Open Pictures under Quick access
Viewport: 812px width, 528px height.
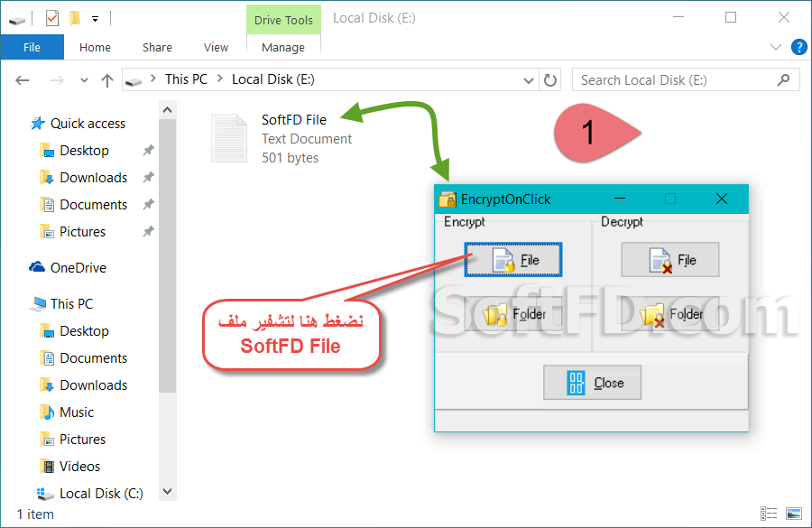click(82, 232)
